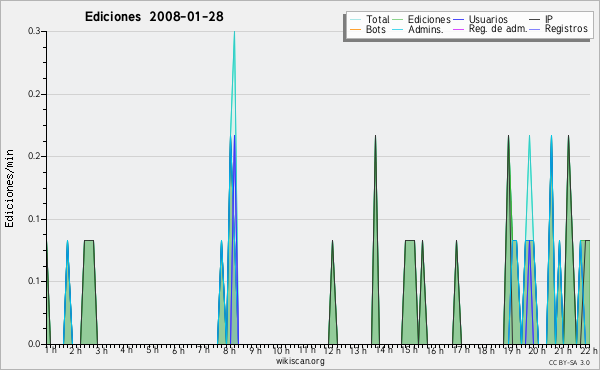The width and height of the screenshot is (600, 370).
Task: Click the Ediciones/min y-axis title
Action: click(x=9, y=188)
